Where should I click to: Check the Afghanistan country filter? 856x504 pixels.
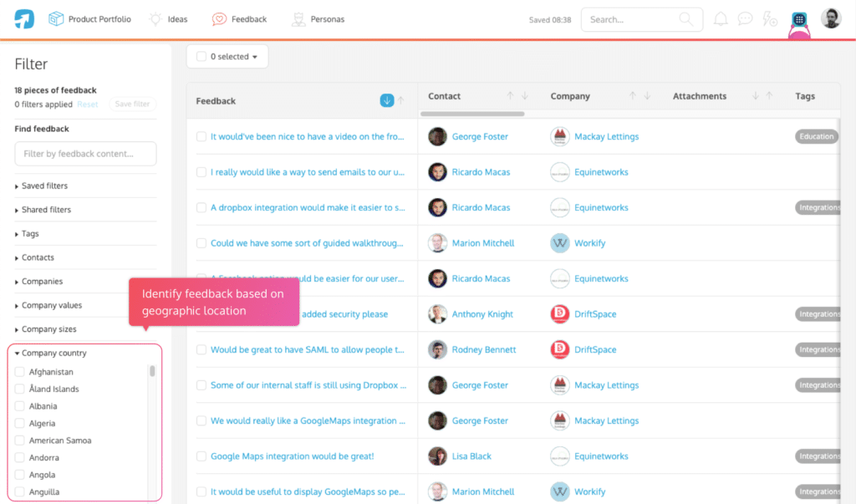click(20, 372)
